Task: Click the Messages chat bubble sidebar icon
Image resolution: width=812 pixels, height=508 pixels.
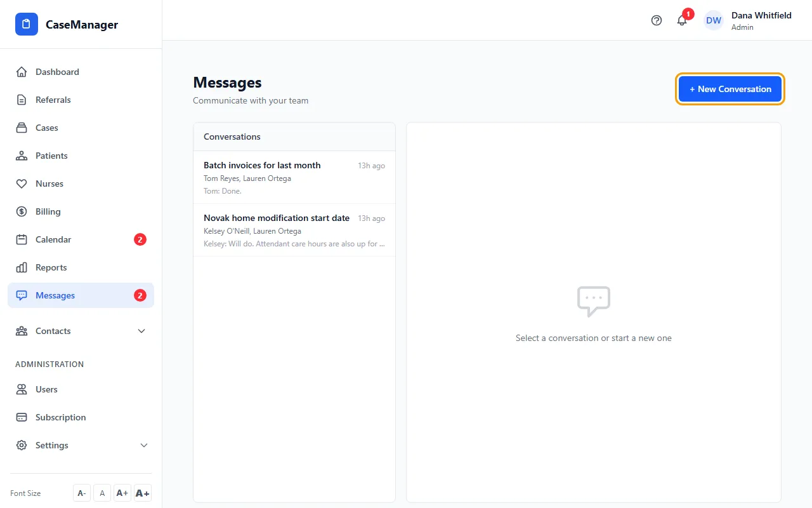Action: [22, 295]
